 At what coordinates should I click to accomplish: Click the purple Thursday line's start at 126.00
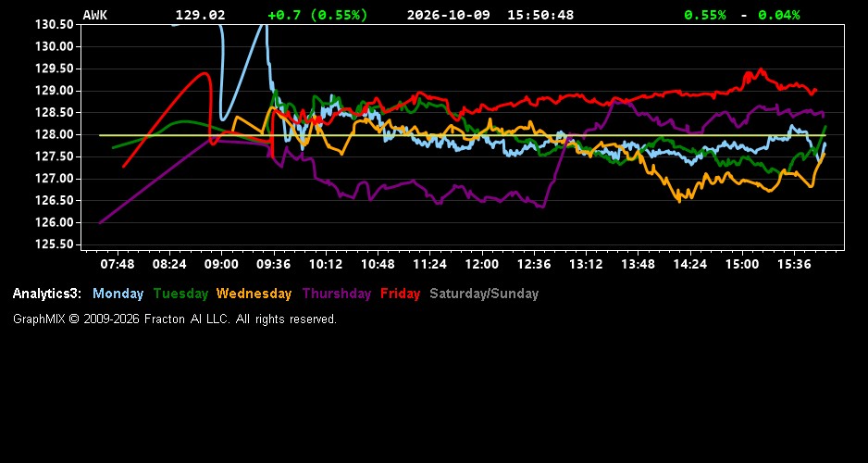(x=100, y=222)
